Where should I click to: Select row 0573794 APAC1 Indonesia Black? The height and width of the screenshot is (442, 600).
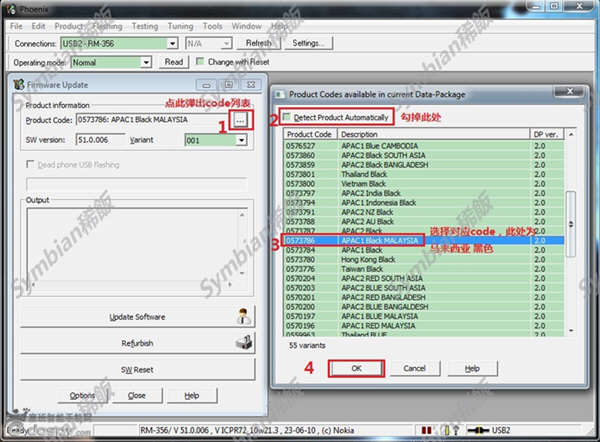pos(424,203)
